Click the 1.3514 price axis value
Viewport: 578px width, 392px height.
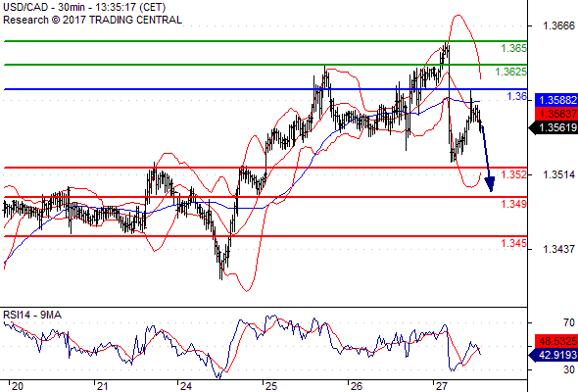pos(558,174)
